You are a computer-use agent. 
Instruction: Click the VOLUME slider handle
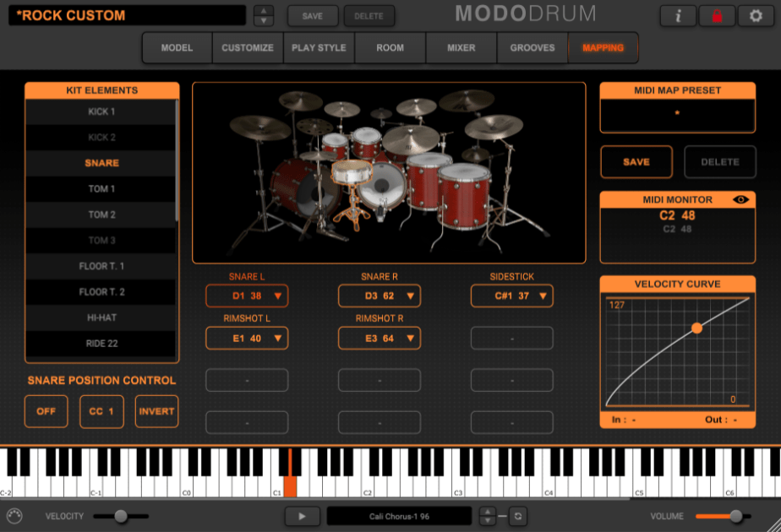(735, 516)
